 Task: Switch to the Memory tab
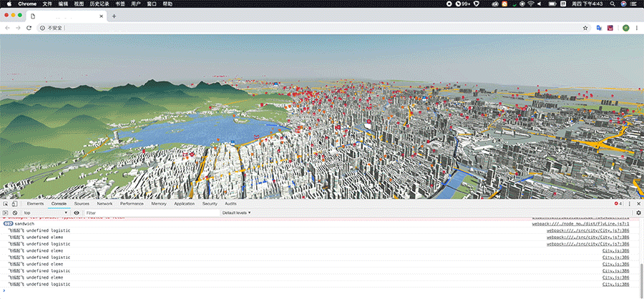159,204
